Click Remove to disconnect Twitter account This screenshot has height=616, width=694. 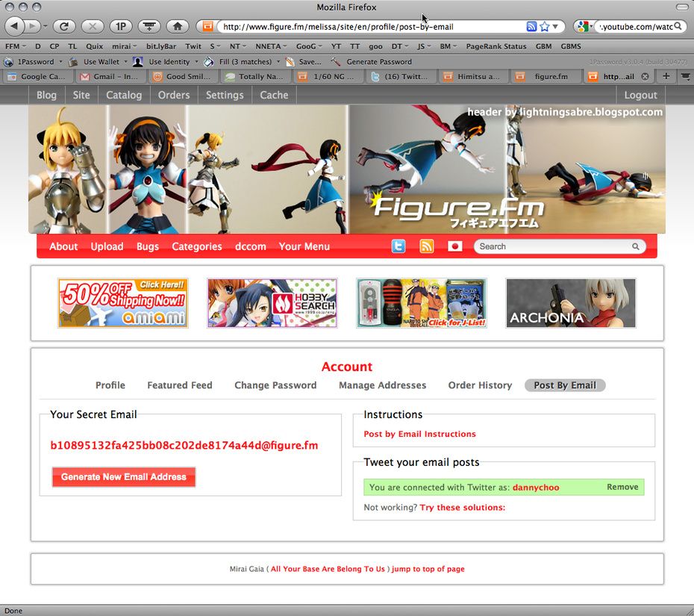622,487
